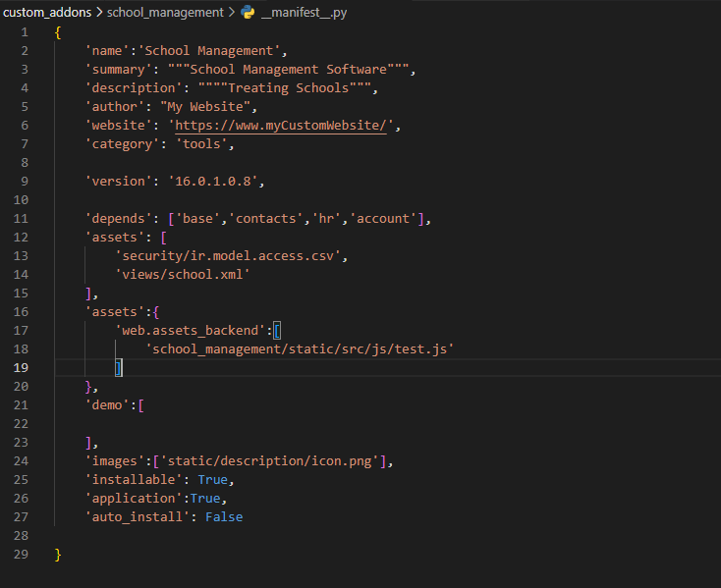Click the opening yellow brace on line 1
This screenshot has width=721, height=588.
pos(58,32)
